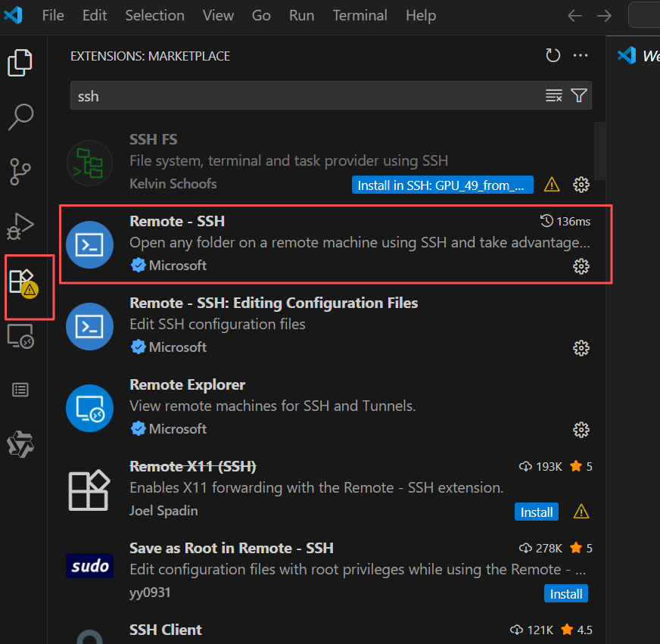Image resolution: width=660 pixels, height=644 pixels.
Task: Click the 193K download count
Action: (x=540, y=466)
